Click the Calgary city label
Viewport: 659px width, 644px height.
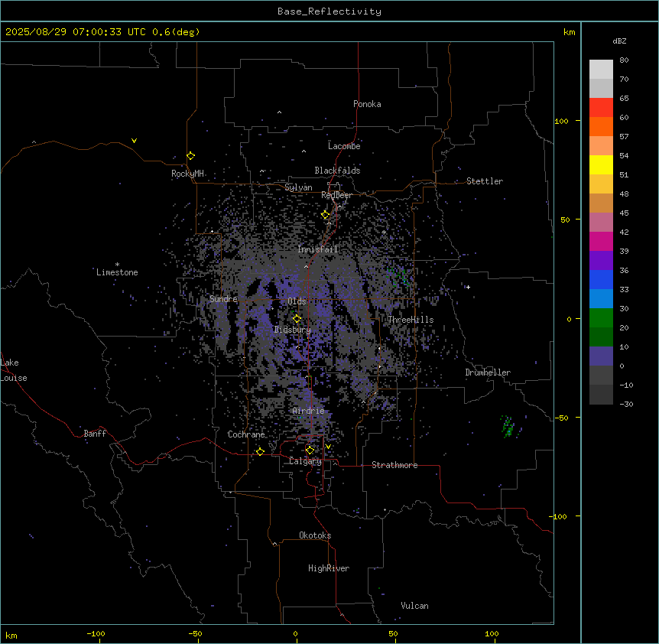[x=306, y=461]
